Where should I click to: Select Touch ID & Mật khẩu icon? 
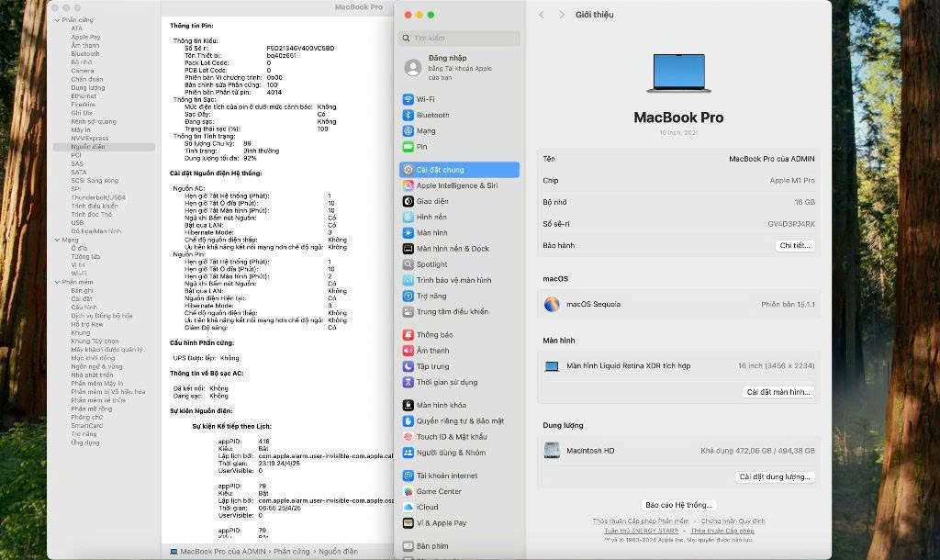pyautogui.click(x=408, y=437)
